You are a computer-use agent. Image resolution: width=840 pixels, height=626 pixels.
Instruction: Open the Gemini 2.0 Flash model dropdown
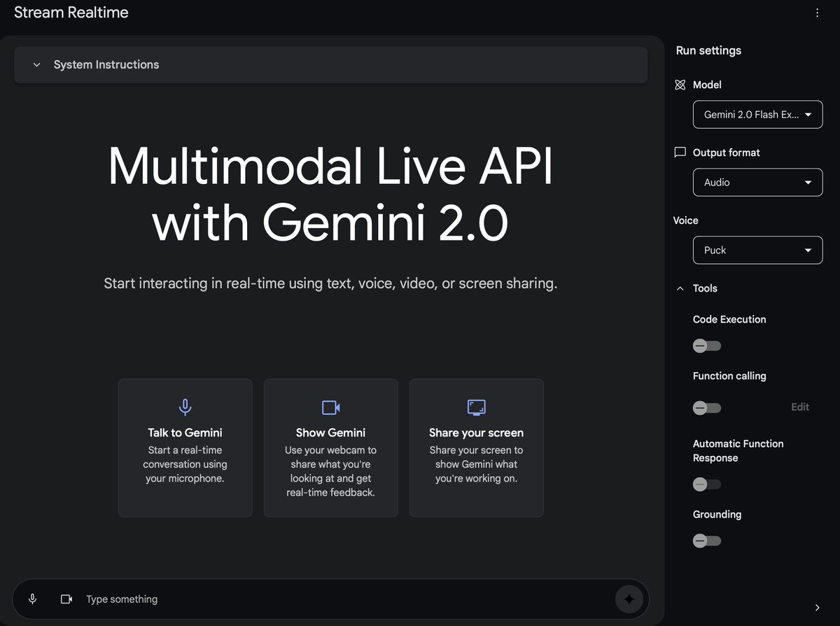coord(757,115)
